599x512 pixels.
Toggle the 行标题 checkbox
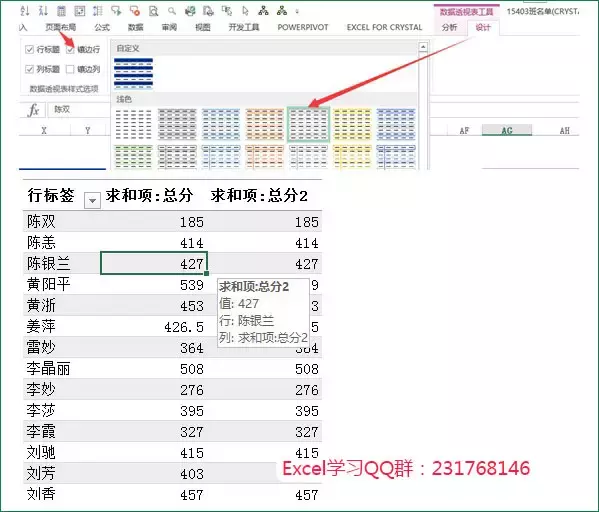(x=29, y=49)
